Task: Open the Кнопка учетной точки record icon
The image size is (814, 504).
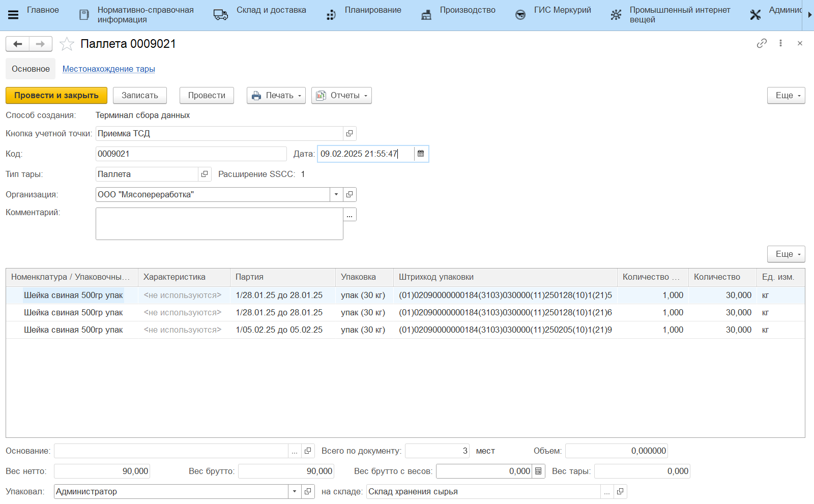Action: (x=350, y=133)
